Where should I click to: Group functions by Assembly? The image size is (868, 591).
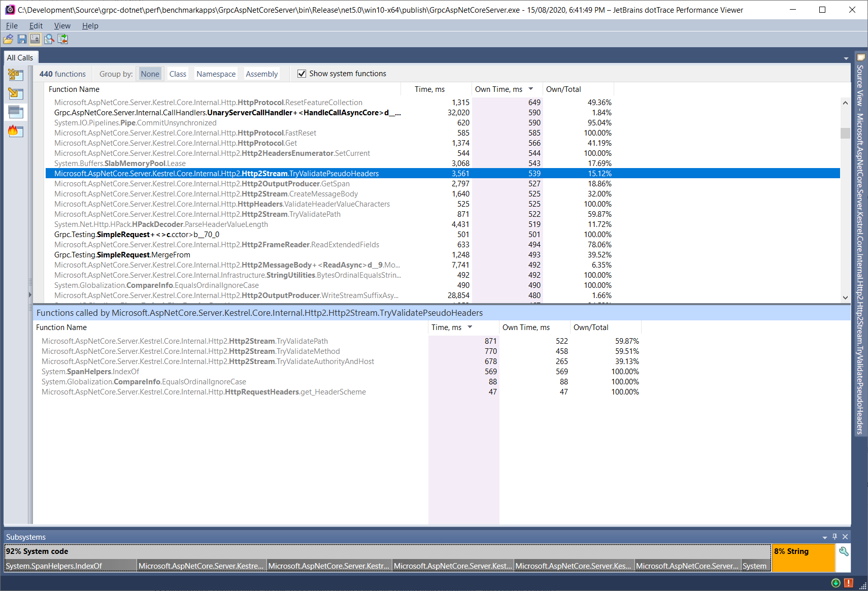pos(261,74)
